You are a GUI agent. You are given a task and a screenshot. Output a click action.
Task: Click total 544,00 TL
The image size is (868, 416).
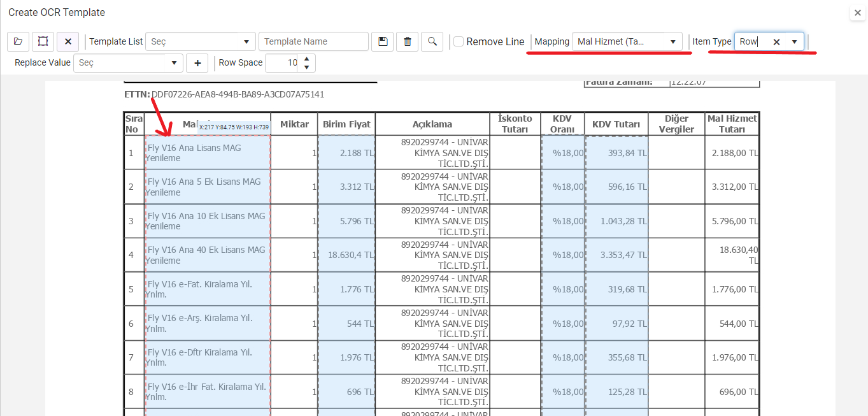point(739,323)
